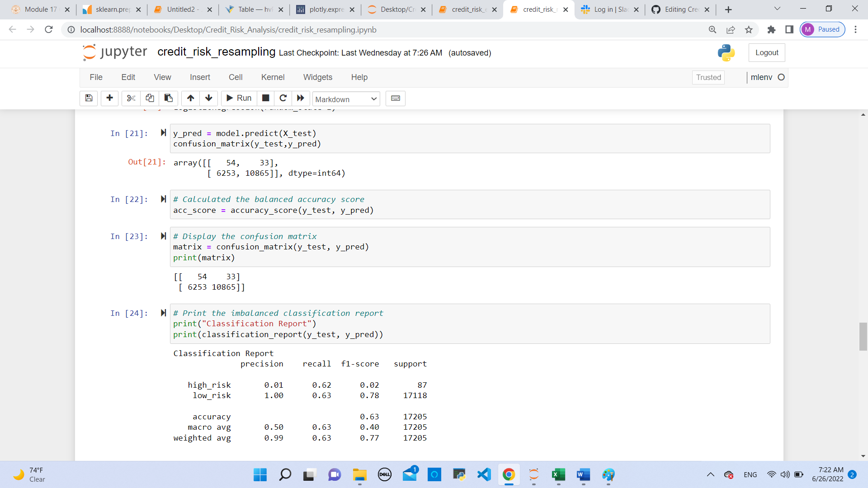The image size is (868, 488).
Task: Toggle the Paused profile sync button
Action: [822, 29]
